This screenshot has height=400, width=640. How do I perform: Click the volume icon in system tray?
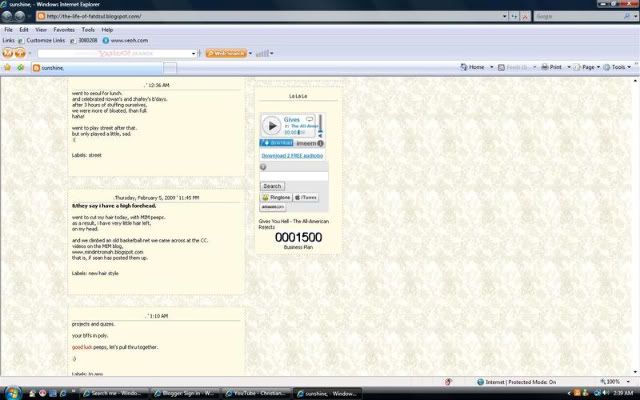[605, 393]
